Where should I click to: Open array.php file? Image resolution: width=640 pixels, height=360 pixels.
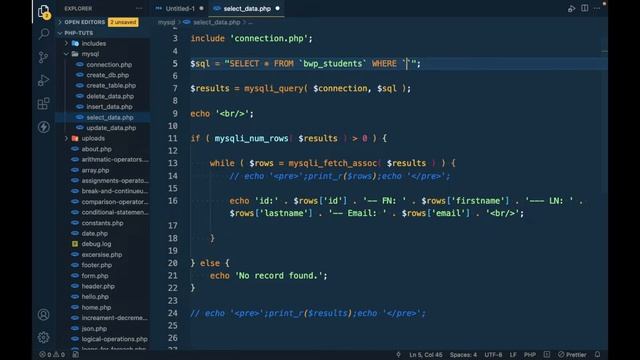click(x=95, y=170)
